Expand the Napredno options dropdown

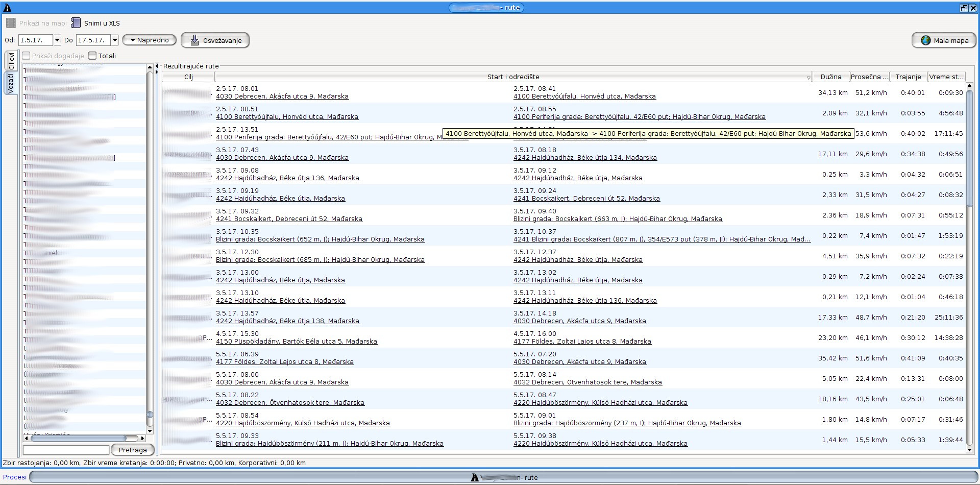pyautogui.click(x=149, y=40)
